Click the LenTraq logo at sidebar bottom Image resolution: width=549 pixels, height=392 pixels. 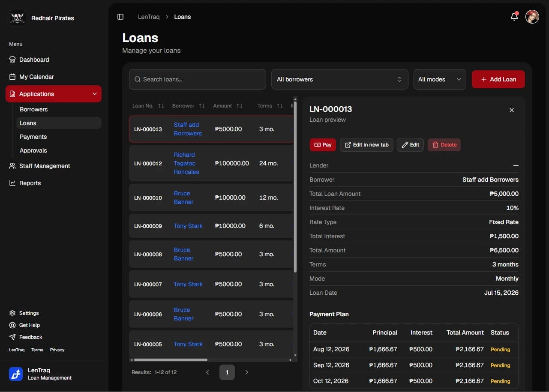pyautogui.click(x=16, y=374)
